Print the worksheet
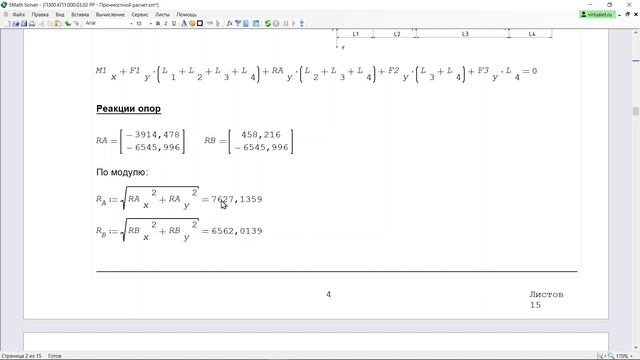Viewport: 640px width, 360px height. (32, 23)
